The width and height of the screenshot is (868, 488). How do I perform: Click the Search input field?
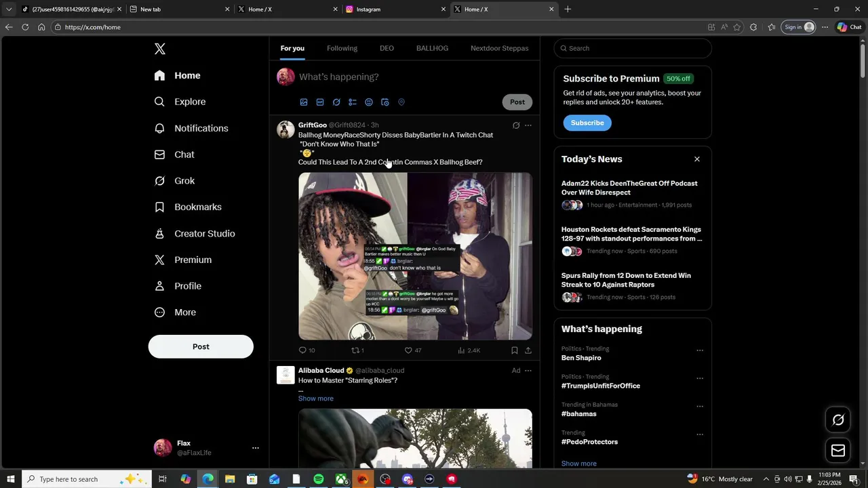(x=633, y=48)
